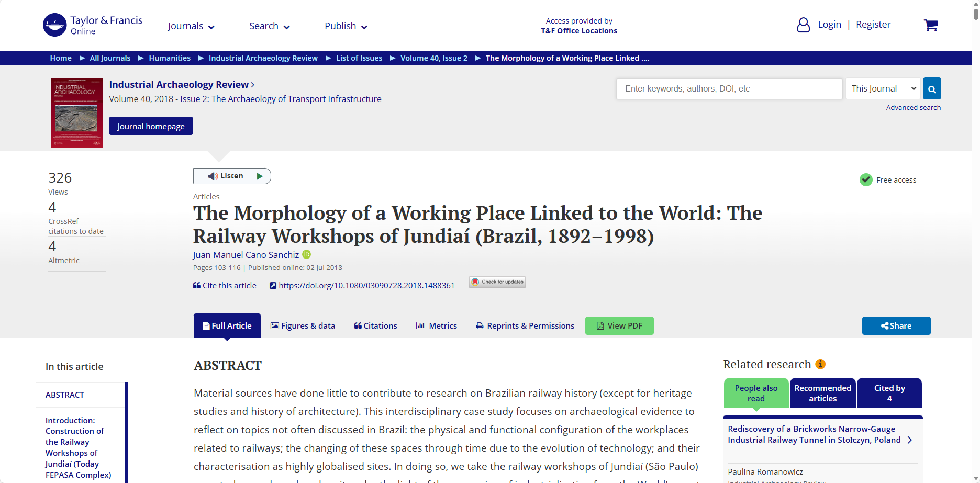Switch to the Figures & data tab

303,326
